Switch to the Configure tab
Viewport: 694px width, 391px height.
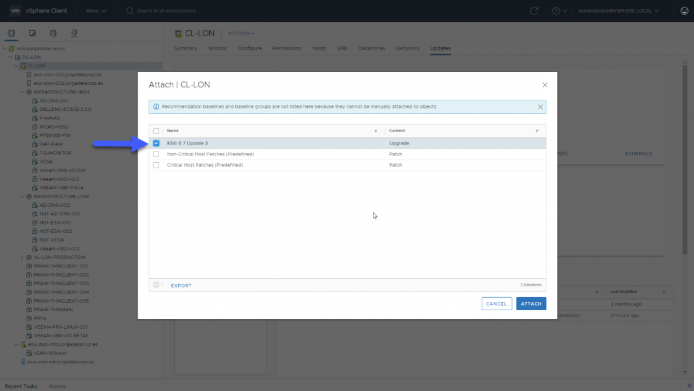(x=250, y=48)
